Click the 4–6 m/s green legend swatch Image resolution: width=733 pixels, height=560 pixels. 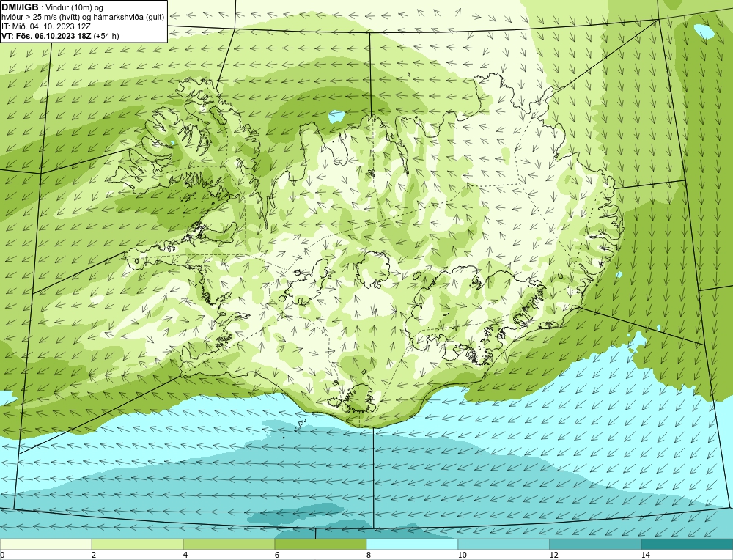pyautogui.click(x=229, y=544)
